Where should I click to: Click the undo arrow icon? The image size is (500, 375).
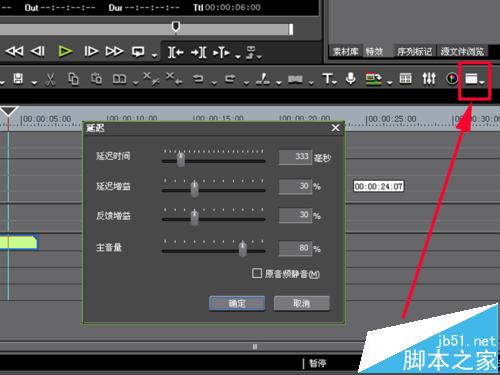(198, 79)
